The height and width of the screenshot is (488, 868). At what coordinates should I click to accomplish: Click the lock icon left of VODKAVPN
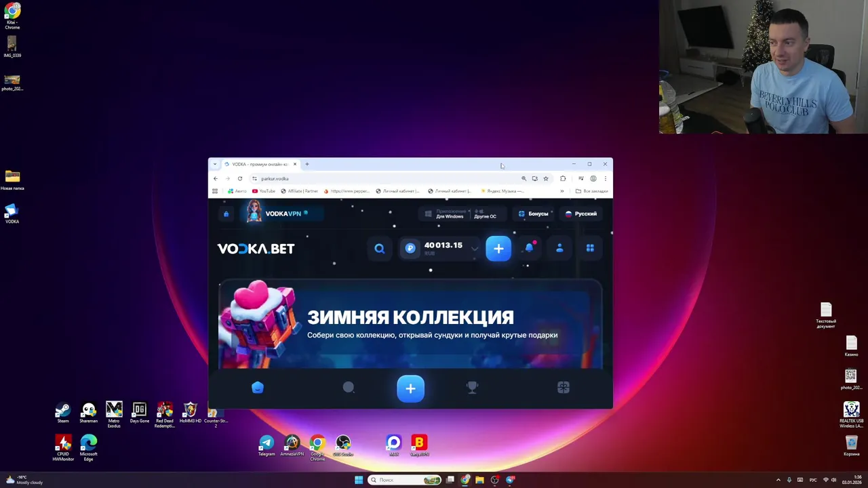coord(226,214)
